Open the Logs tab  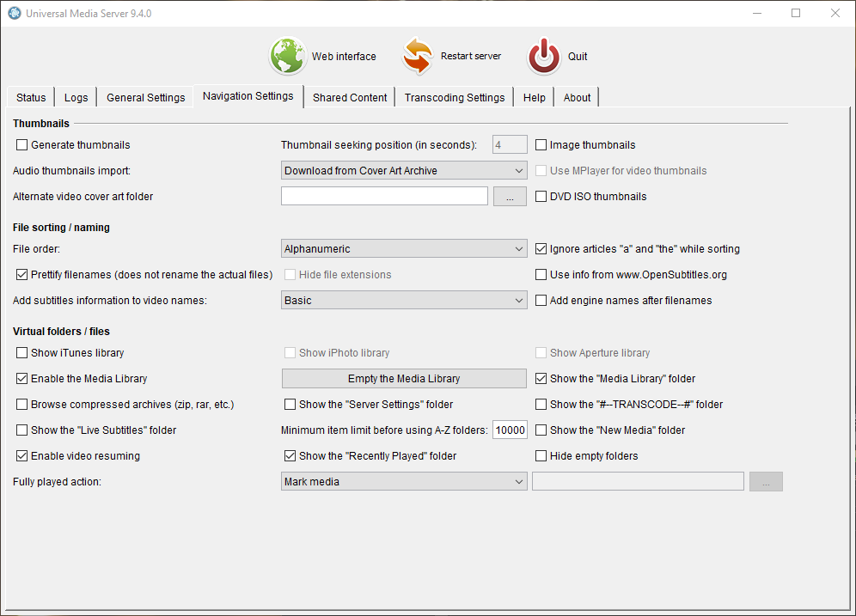coord(76,97)
